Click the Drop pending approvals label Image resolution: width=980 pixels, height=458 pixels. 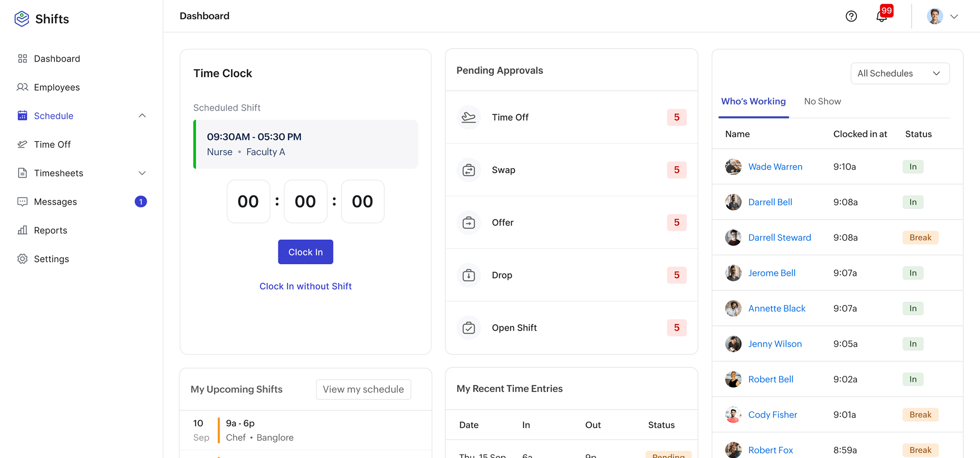(502, 275)
